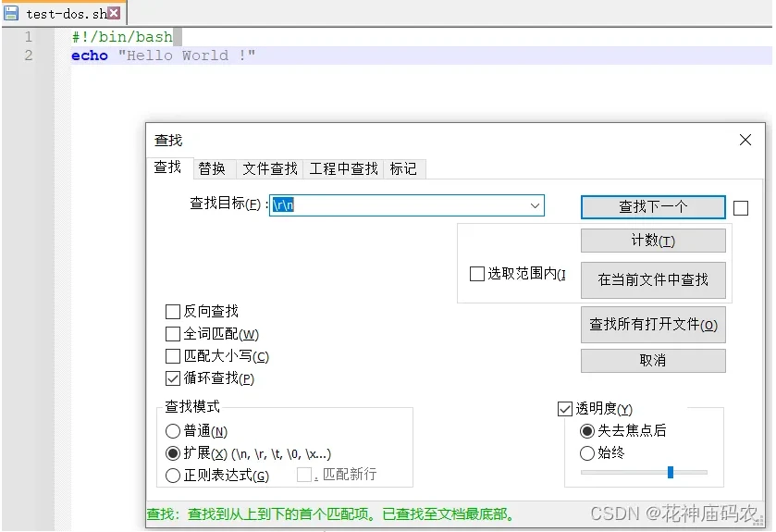Click 查找所有打开文件 button

coord(653,325)
